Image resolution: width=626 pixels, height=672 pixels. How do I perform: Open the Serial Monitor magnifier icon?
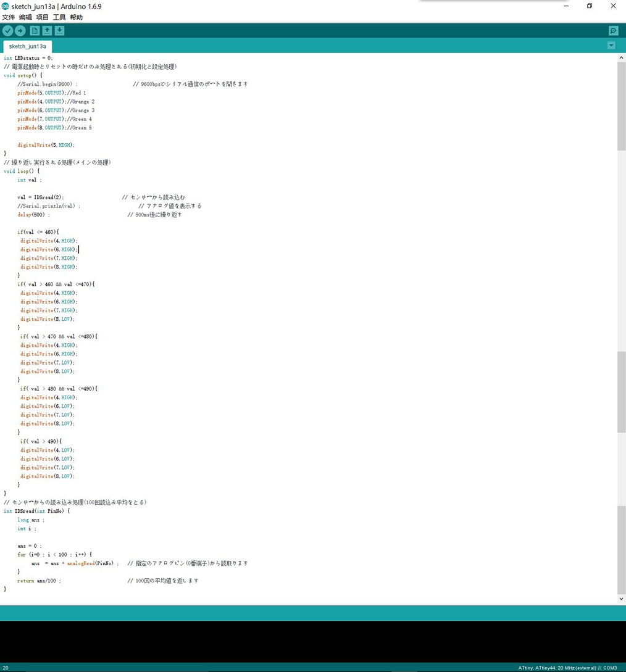coord(614,31)
